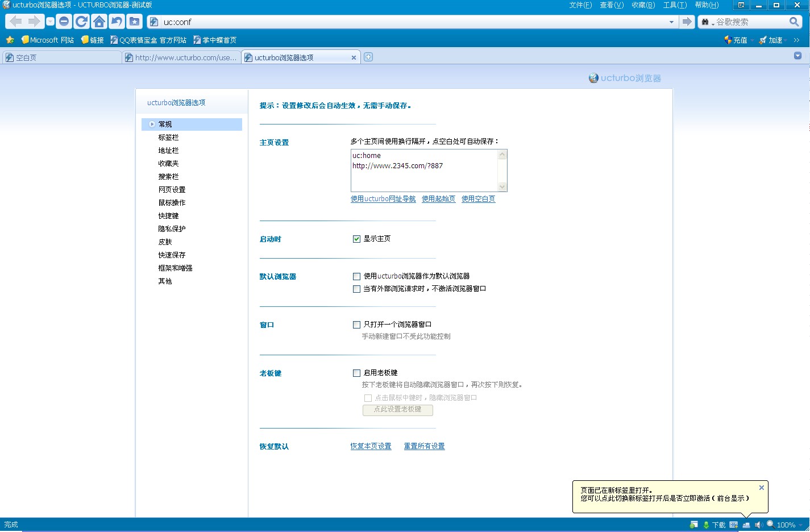Click the Back navigation arrow
810x532 pixels.
point(16,22)
